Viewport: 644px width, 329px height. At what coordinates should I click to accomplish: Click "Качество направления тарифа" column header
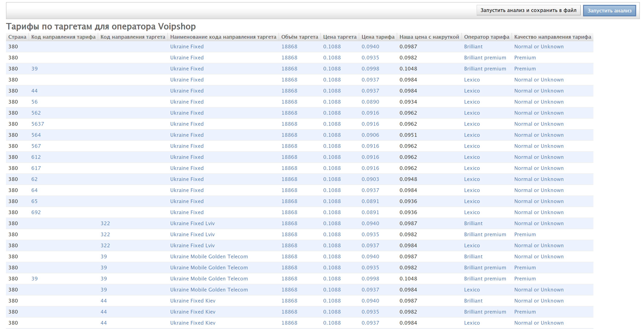click(x=552, y=37)
